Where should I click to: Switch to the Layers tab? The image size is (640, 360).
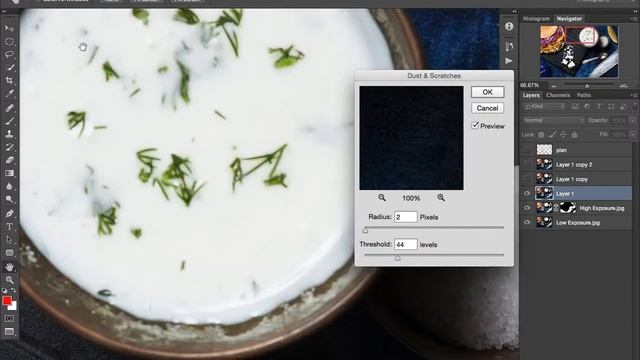tap(531, 95)
